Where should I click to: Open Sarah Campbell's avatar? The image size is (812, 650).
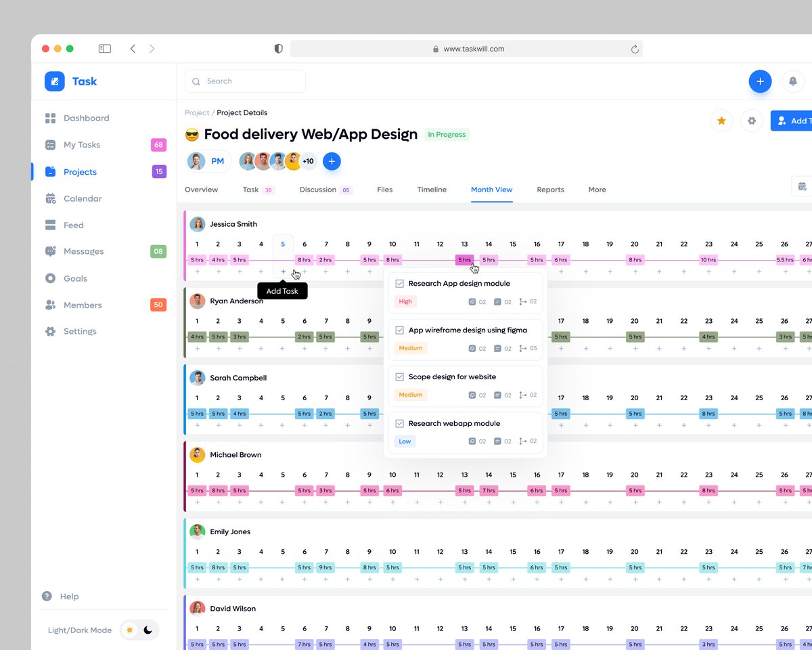click(198, 378)
